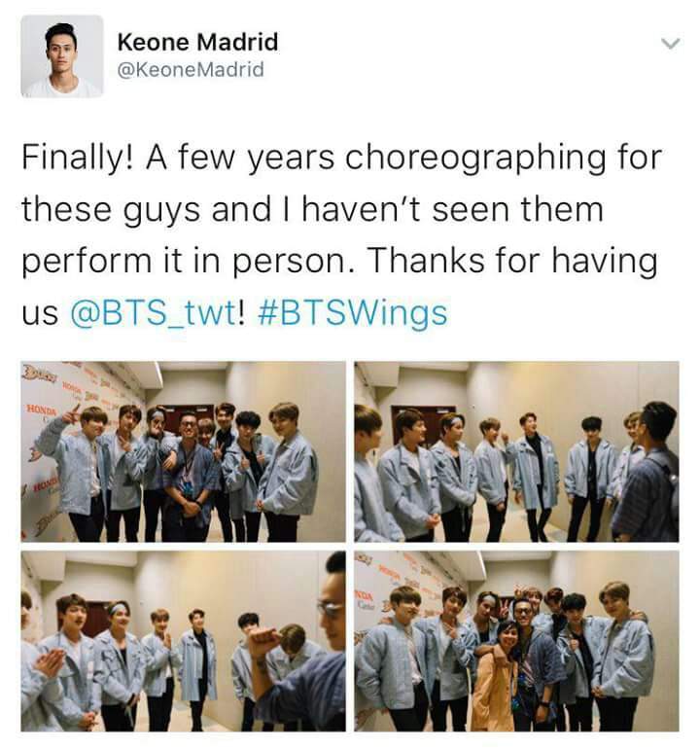The height and width of the screenshot is (748, 700).
Task: Select the word "choreographing" in the tweet
Action: pyautogui.click(x=475, y=159)
